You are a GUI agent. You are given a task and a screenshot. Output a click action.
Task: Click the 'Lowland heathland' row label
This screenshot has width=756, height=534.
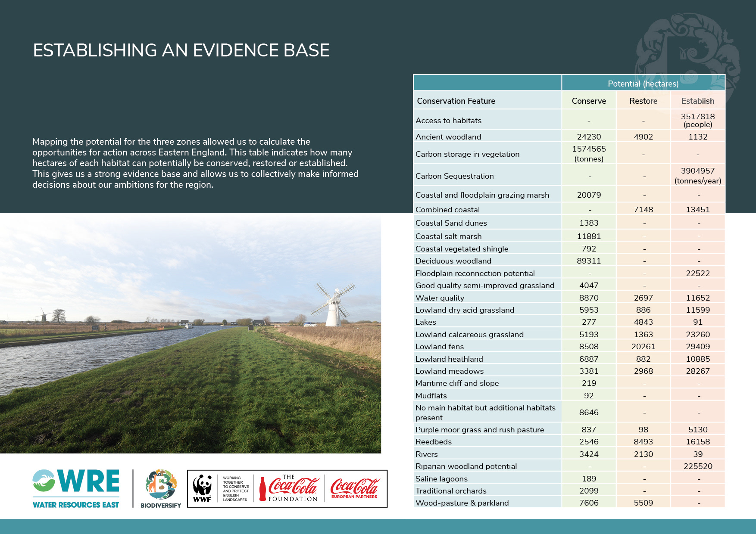(449, 359)
